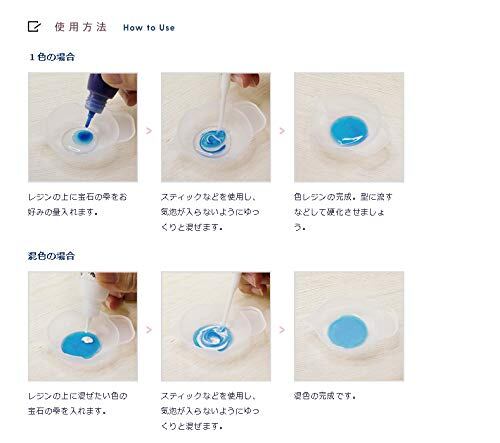This screenshot has width=500, height=443.
Task: Select the 混色の場合 section heading
Action: (x=51, y=256)
